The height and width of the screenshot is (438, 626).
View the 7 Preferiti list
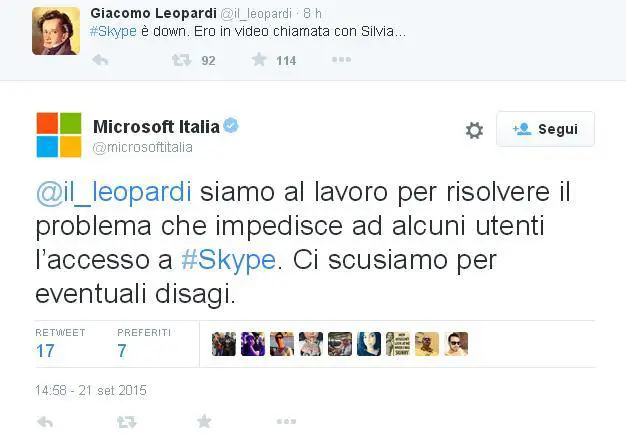(122, 351)
